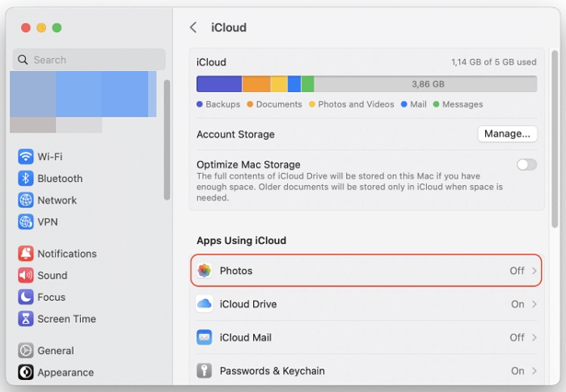Click the Messages legend label
Image resolution: width=566 pixels, height=392 pixels.
point(463,104)
